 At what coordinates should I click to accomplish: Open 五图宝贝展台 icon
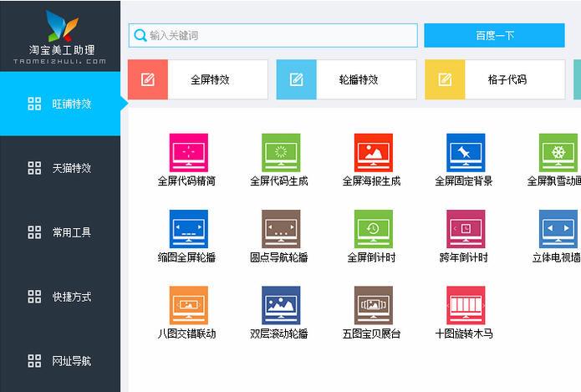pyautogui.click(x=374, y=305)
